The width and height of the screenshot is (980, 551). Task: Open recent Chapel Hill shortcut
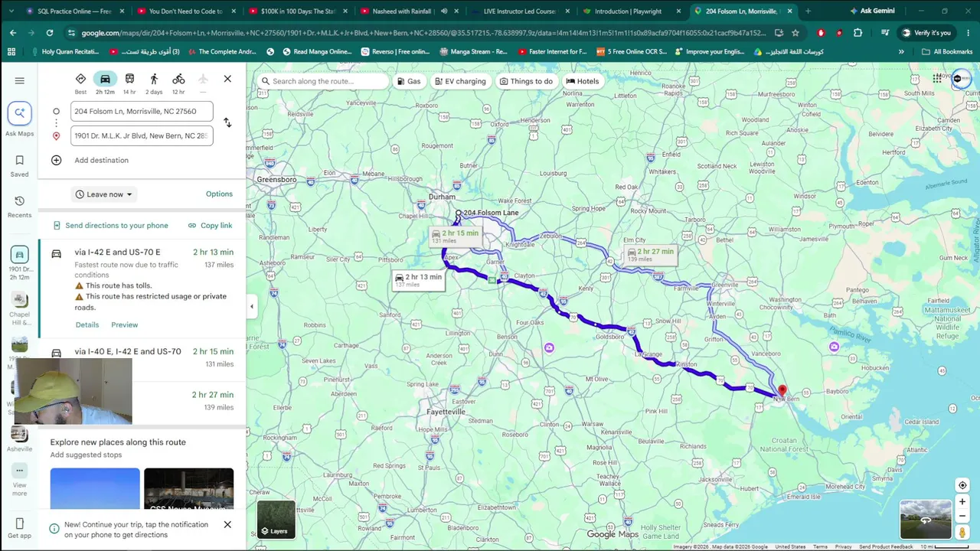click(20, 309)
